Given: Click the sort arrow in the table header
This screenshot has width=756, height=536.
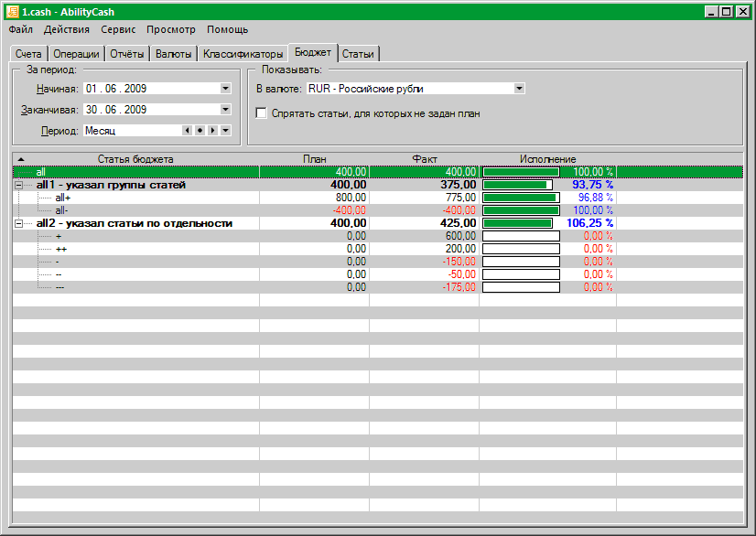Looking at the screenshot, I should (x=22, y=159).
